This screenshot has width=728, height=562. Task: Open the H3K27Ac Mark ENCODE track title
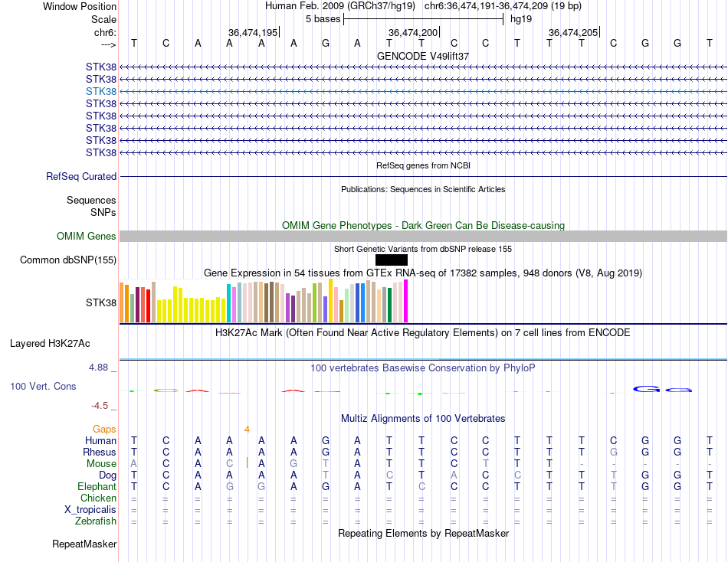click(x=423, y=333)
